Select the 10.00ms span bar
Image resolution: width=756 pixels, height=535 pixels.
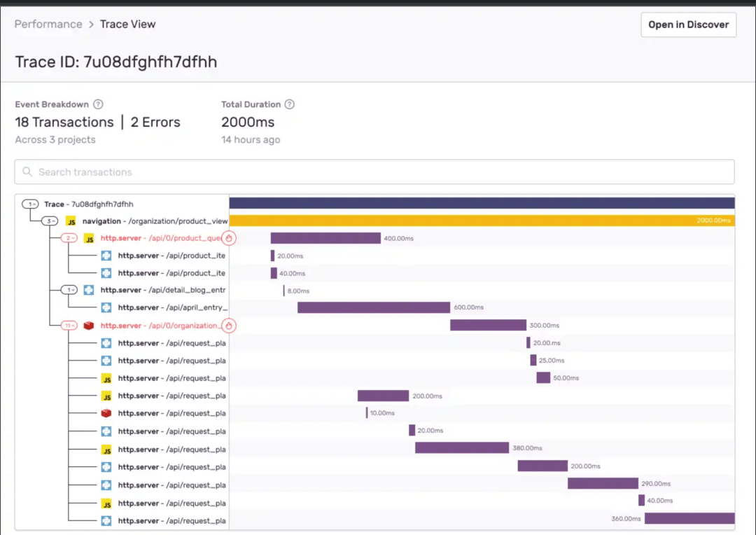(x=367, y=412)
